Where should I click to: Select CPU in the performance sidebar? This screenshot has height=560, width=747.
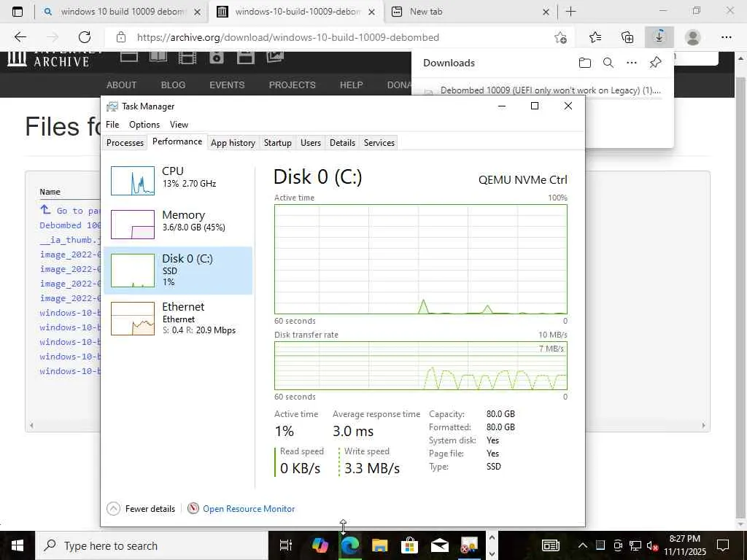[x=178, y=181]
